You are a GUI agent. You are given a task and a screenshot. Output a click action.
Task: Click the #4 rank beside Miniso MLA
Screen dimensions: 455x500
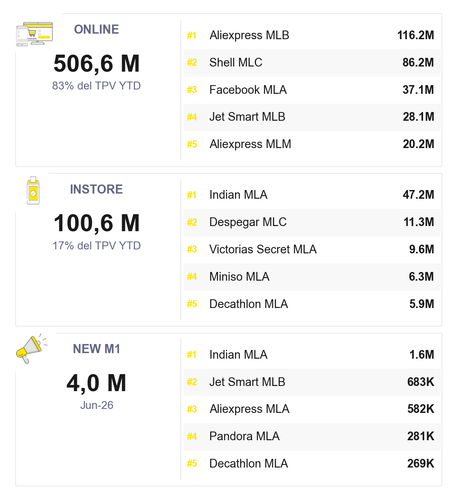(192, 277)
